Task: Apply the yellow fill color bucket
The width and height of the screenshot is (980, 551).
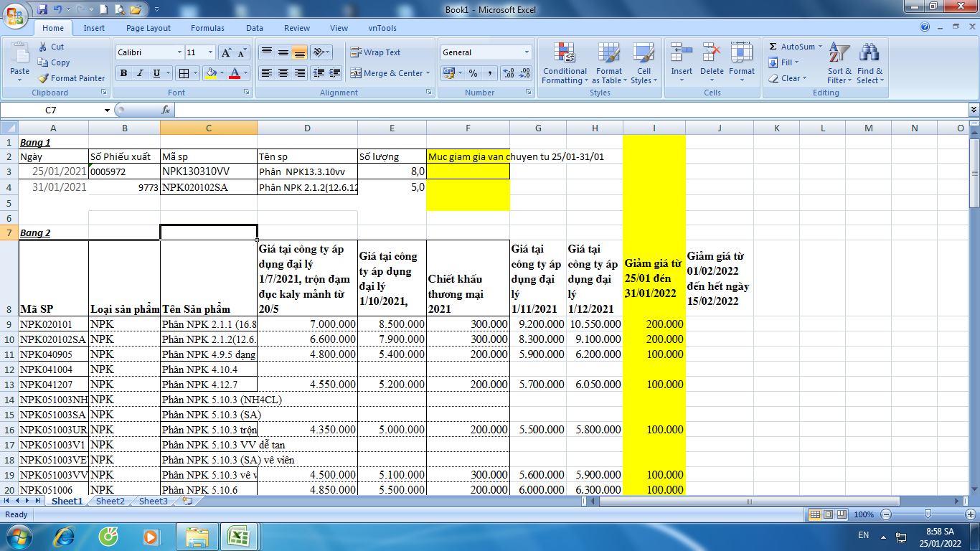Action: tap(210, 73)
